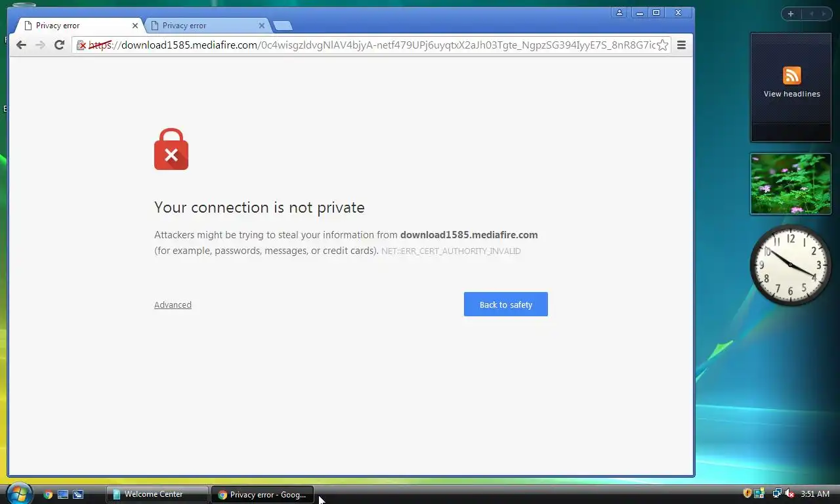Viewport: 840px width, 504px height.
Task: Close the Chrome window
Action: [x=679, y=12]
